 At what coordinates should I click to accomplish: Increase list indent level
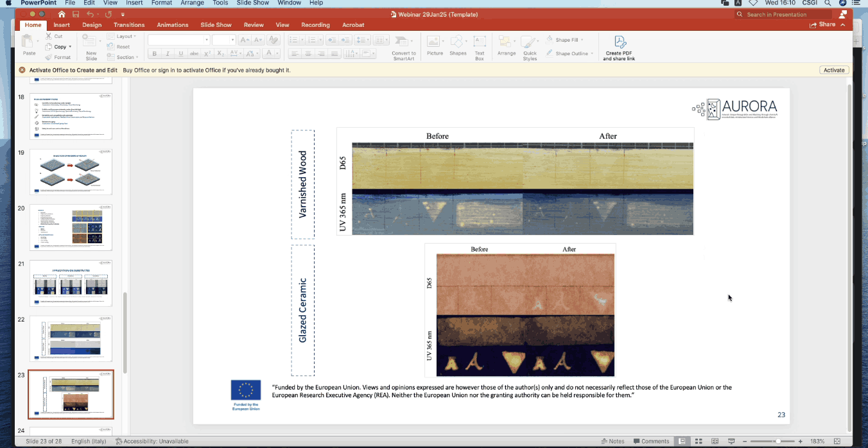(x=345, y=40)
